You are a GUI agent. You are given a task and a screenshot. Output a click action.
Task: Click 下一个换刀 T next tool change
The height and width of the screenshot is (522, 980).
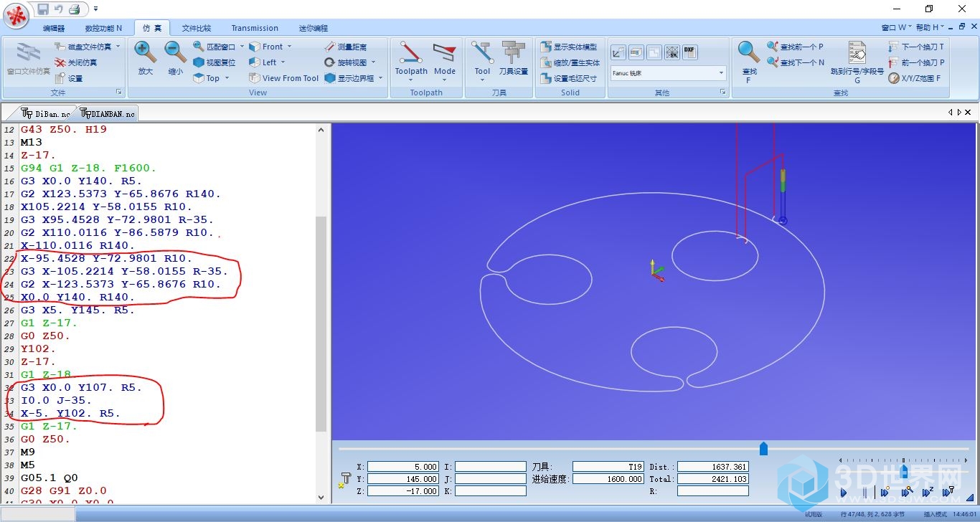click(916, 47)
